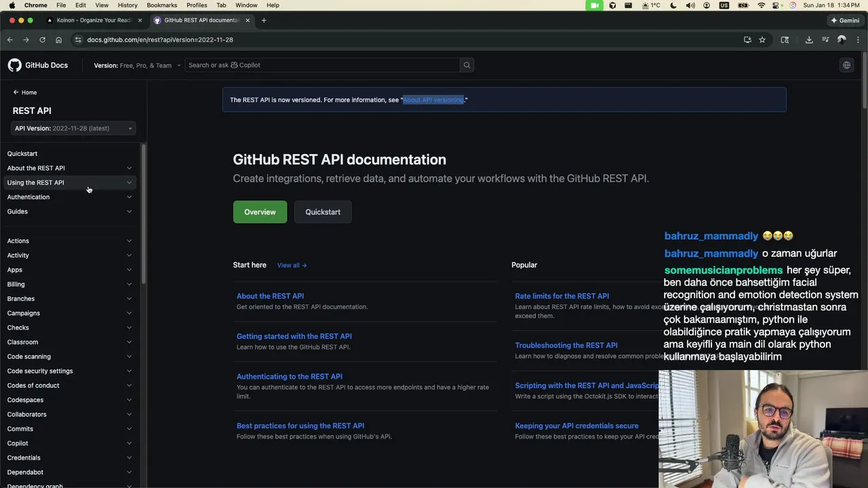The image size is (868, 488).
Task: Open the Profiles menu
Action: (x=197, y=5)
